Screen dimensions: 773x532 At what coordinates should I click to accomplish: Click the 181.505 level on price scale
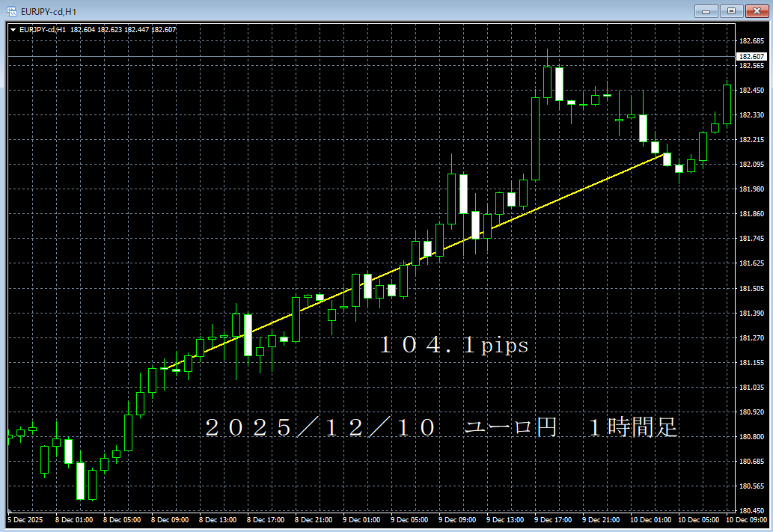click(751, 289)
